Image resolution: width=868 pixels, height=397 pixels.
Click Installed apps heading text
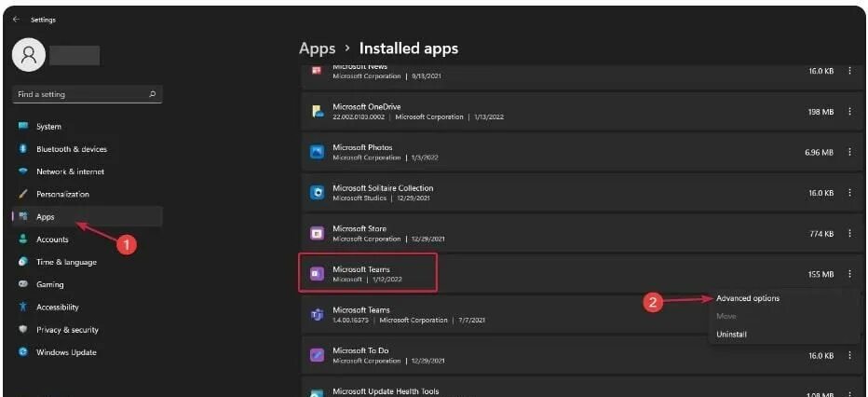click(409, 48)
